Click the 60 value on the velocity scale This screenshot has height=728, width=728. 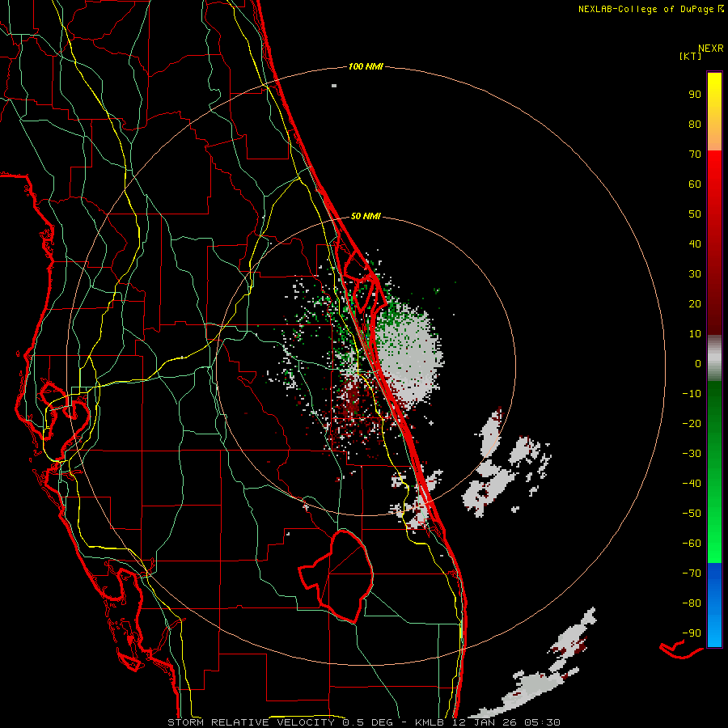[x=695, y=184]
